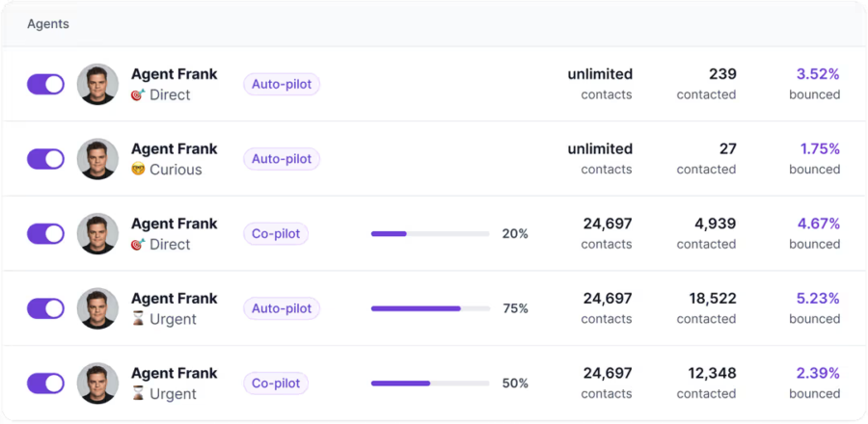This screenshot has width=868, height=424.
Task: Click the Auto-pilot badge in the first row
Action: point(282,84)
